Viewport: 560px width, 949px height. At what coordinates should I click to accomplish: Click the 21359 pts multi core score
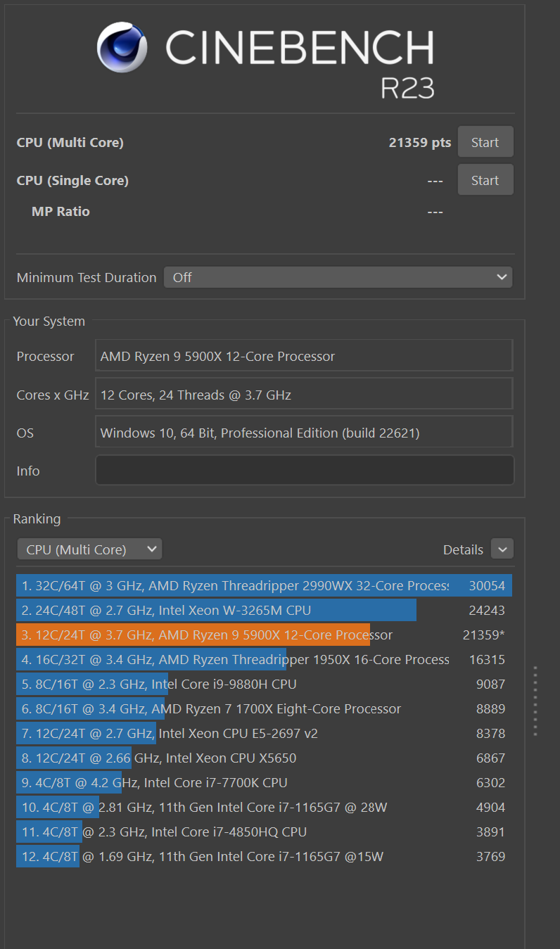pos(420,143)
